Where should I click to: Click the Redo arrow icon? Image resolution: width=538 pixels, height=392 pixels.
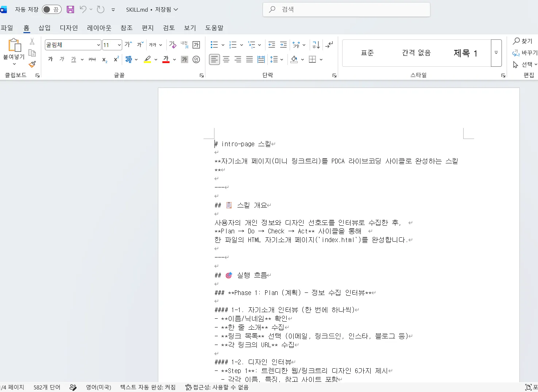[x=101, y=9]
